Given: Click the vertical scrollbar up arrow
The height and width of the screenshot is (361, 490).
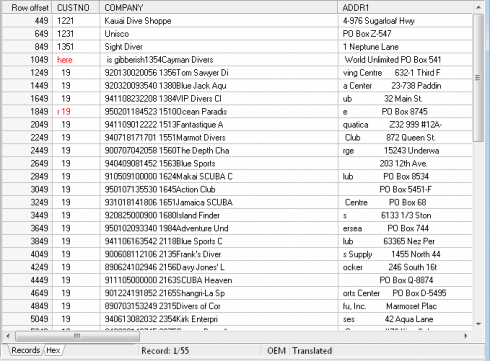Looking at the screenshot, I should pyautogui.click(x=478, y=7).
